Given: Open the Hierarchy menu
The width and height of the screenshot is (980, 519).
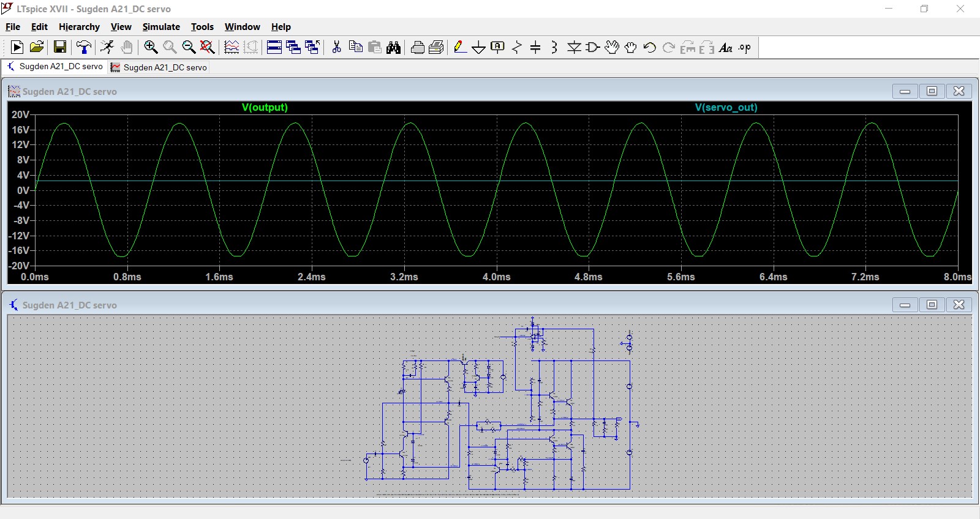Looking at the screenshot, I should tap(79, 27).
